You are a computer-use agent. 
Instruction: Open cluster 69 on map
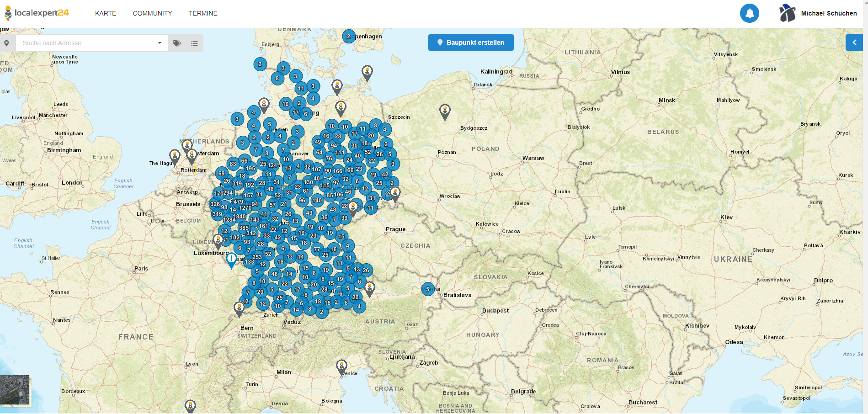tap(221, 174)
